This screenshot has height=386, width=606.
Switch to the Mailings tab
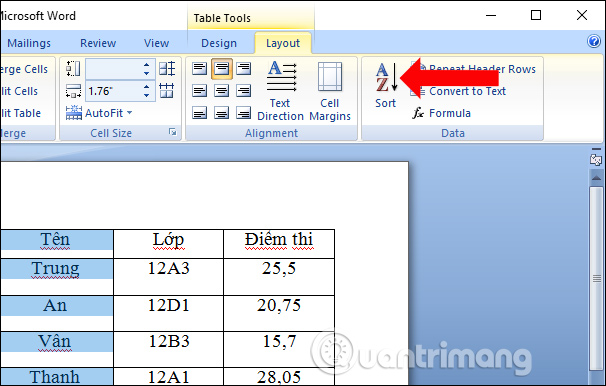[x=29, y=43]
